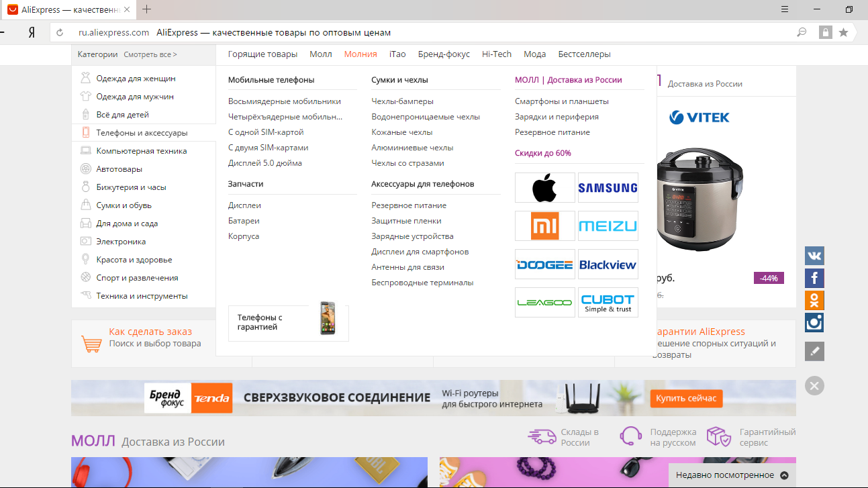Open the browser hamburger menu
Viewport: 868px width, 488px height.
pos(785,9)
